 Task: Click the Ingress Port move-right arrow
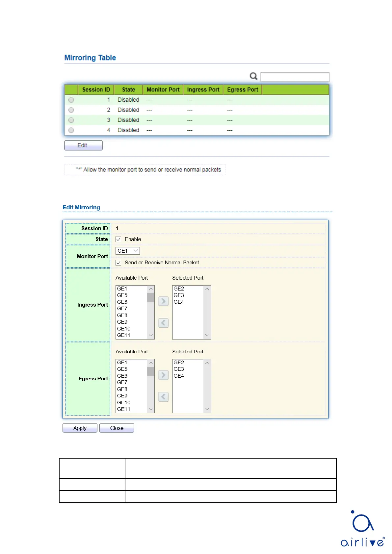[x=163, y=301]
